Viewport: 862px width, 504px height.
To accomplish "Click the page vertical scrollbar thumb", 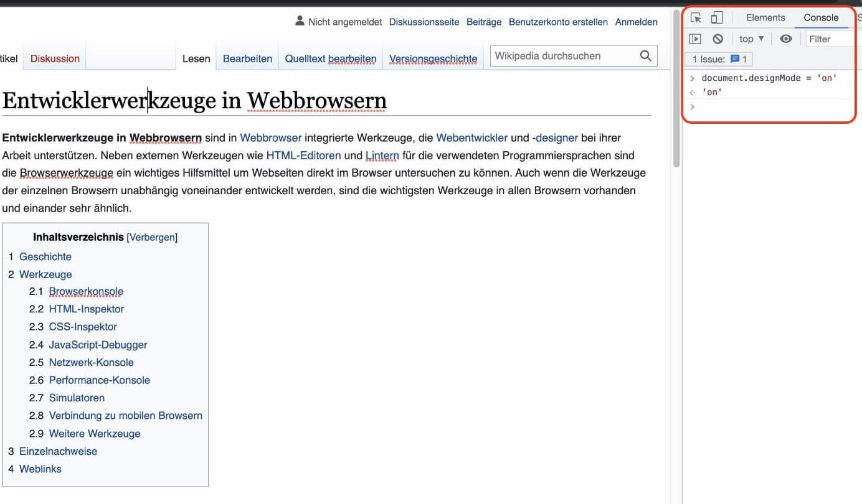I will click(676, 89).
